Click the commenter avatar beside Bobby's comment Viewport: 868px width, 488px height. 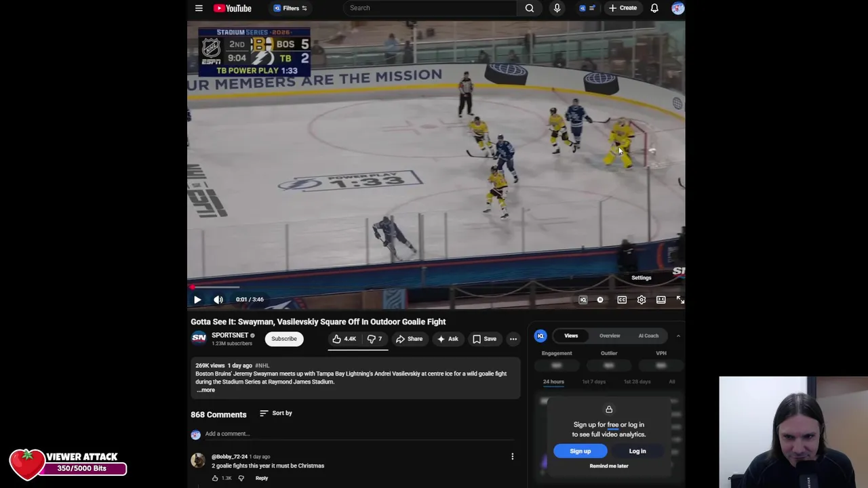click(198, 461)
